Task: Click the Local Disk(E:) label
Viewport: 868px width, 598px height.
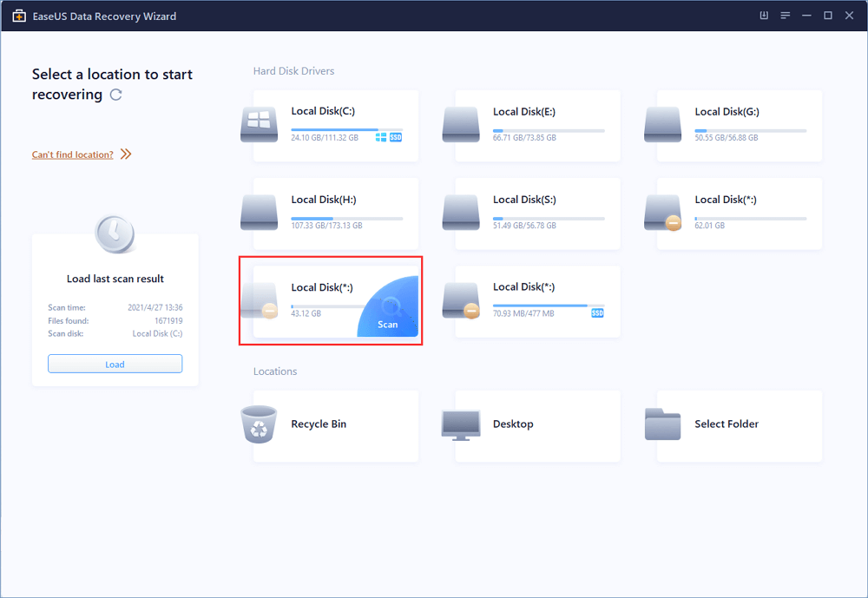Action: click(524, 112)
